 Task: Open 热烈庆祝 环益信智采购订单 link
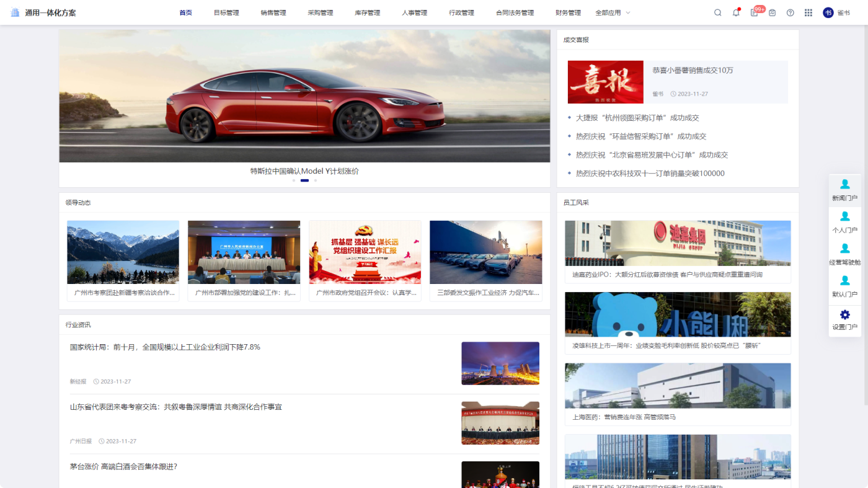point(641,136)
